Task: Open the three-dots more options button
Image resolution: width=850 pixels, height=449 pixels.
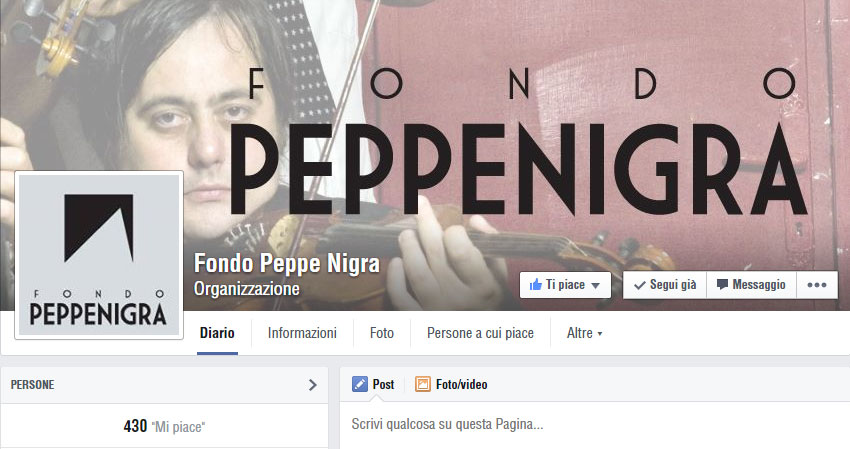Action: coord(816,285)
